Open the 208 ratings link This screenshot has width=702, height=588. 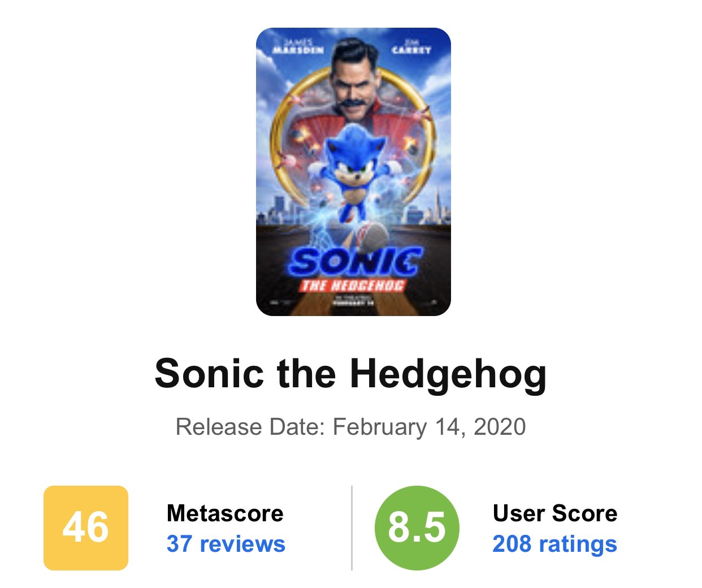(x=554, y=544)
